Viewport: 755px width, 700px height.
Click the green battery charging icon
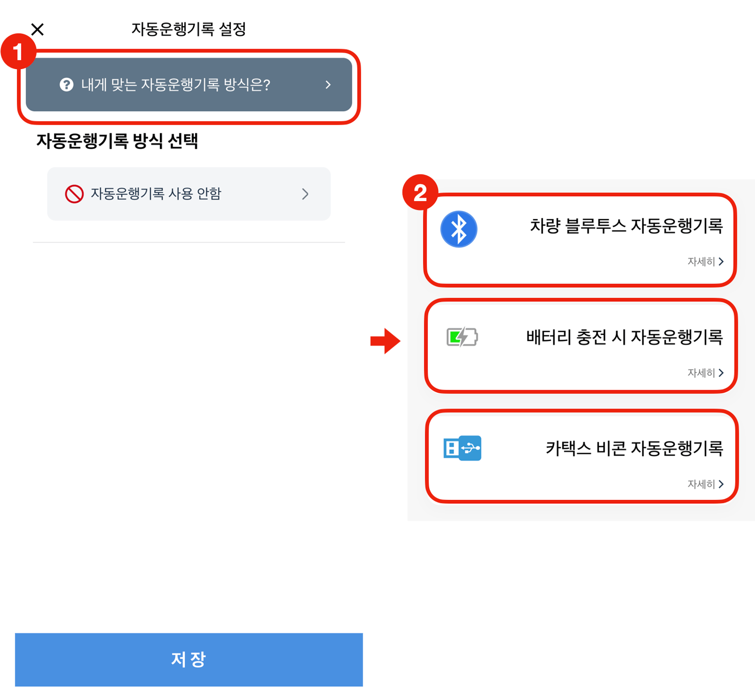coord(462,337)
